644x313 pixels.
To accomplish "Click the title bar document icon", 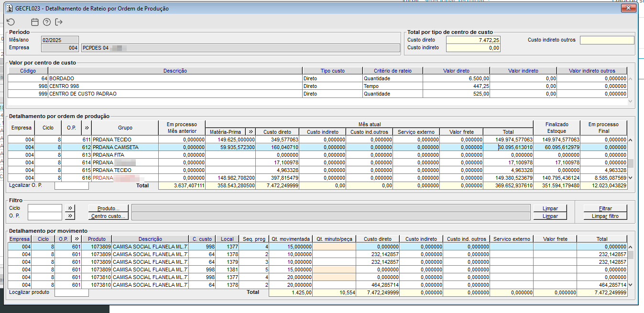I will pos(9,9).
